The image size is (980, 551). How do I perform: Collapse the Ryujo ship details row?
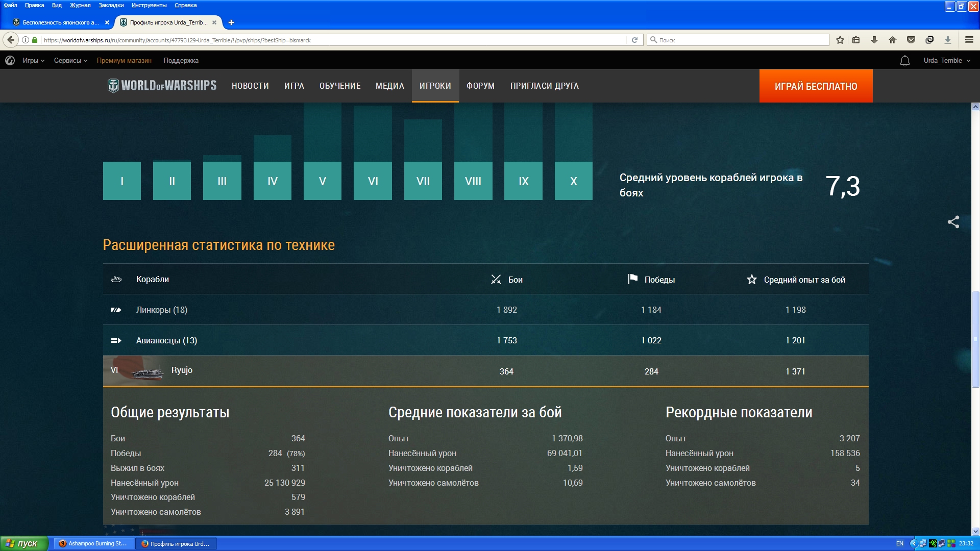point(486,371)
